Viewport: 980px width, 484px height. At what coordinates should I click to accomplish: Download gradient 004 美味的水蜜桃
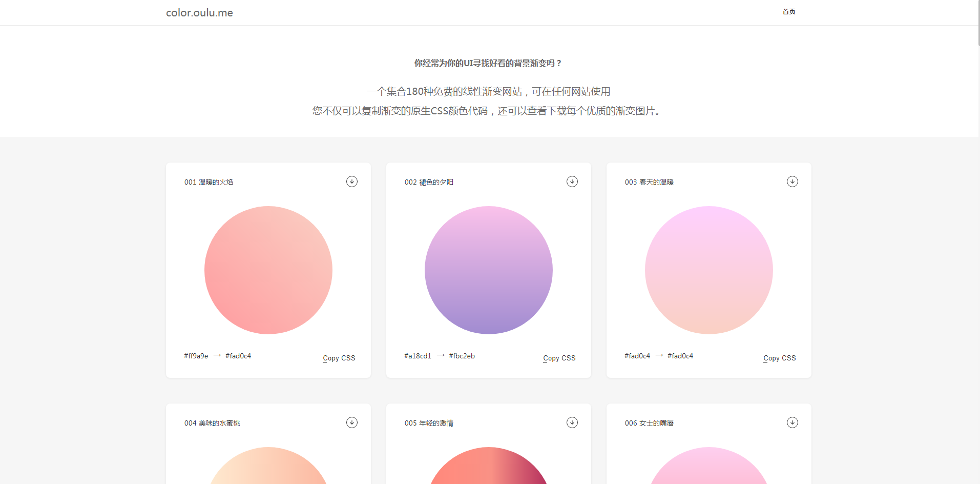[351, 422]
